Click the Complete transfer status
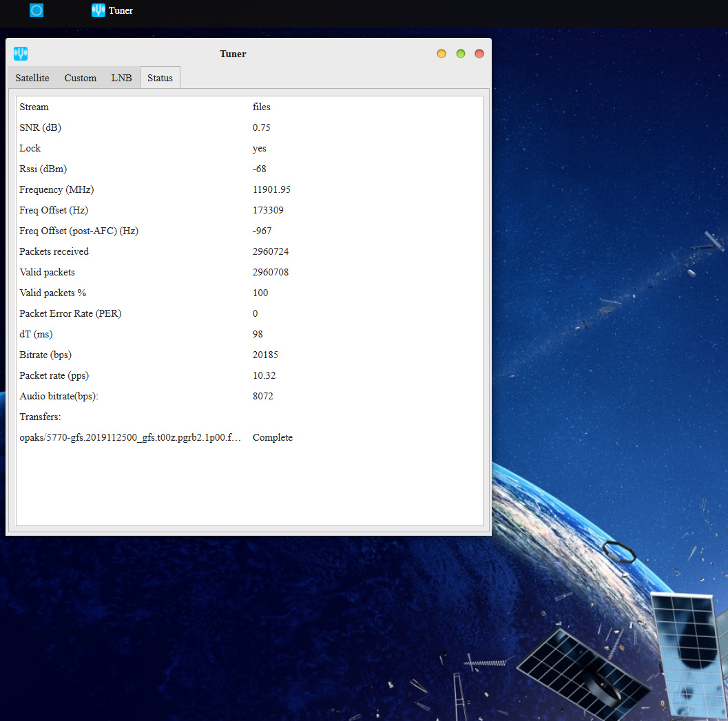This screenshot has height=721, width=728. click(x=273, y=438)
